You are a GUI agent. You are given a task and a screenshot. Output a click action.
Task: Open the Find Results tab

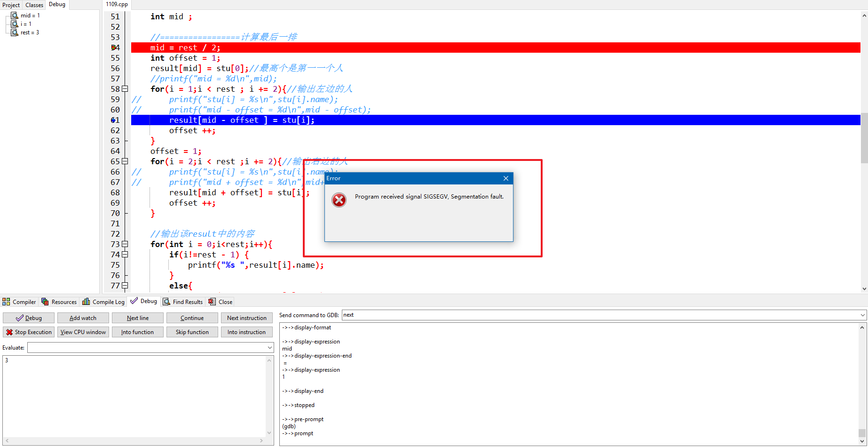(183, 302)
